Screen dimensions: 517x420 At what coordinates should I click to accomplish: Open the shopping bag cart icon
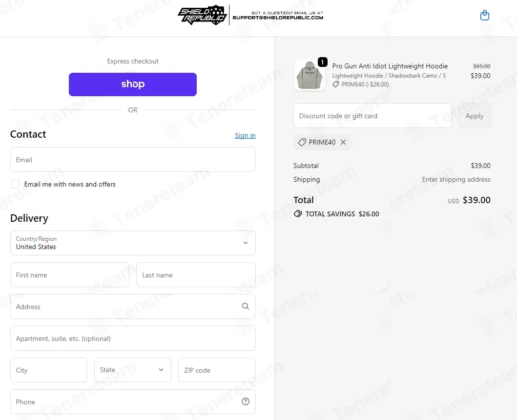click(484, 16)
